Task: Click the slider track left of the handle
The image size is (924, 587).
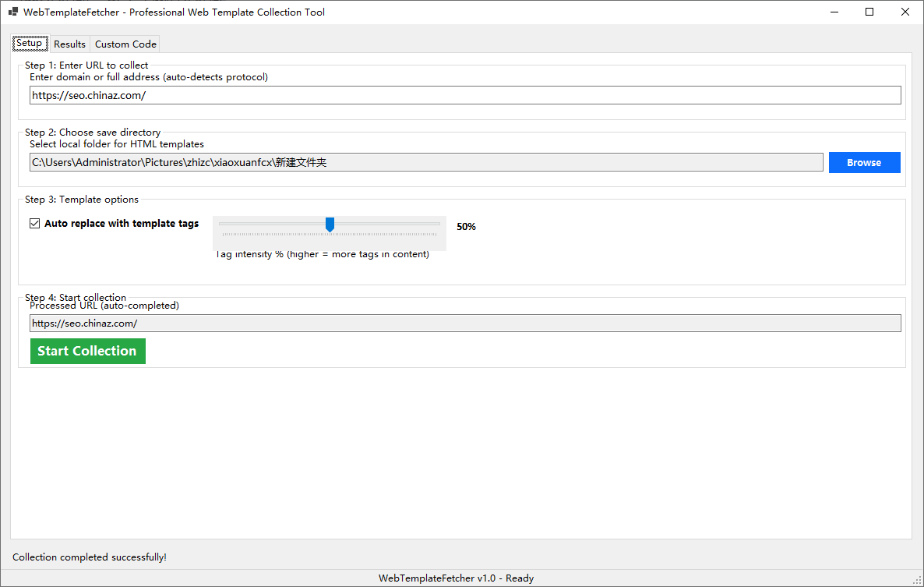Action: tap(273, 224)
